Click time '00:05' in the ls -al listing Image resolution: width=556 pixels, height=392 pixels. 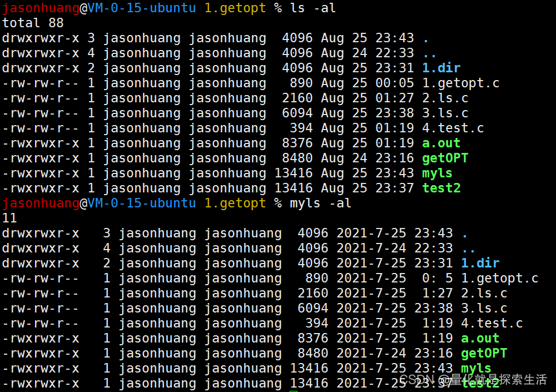coord(395,83)
